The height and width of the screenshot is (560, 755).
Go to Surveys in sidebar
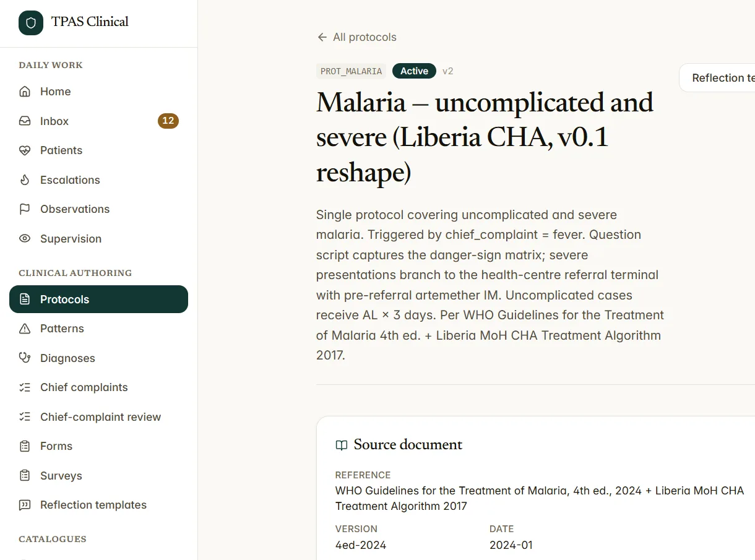[x=99, y=476]
